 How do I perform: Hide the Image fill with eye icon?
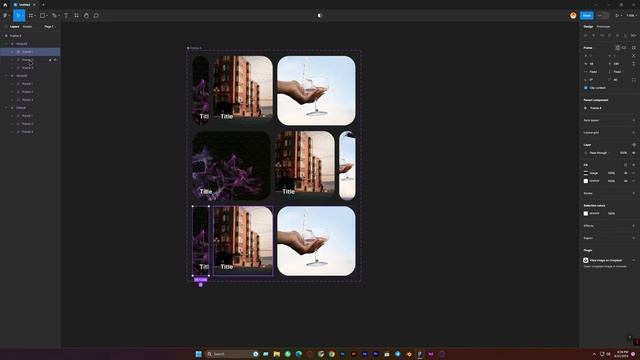pyautogui.click(x=626, y=173)
